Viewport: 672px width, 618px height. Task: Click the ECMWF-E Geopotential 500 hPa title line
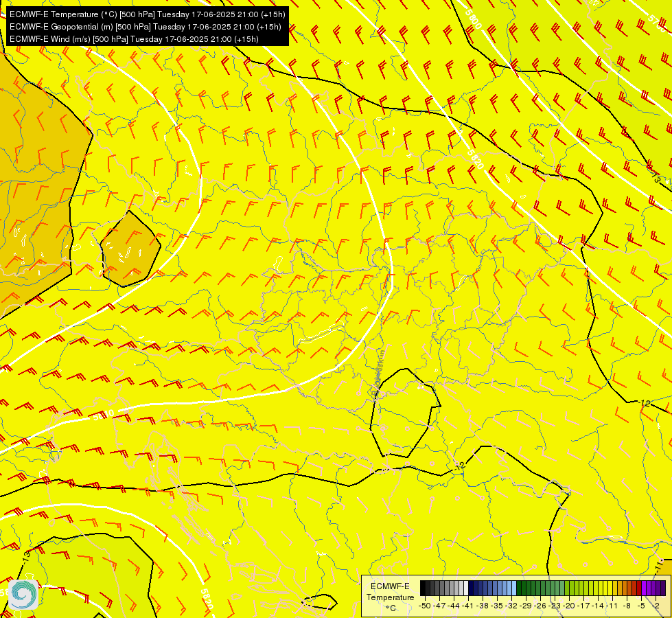(146, 27)
